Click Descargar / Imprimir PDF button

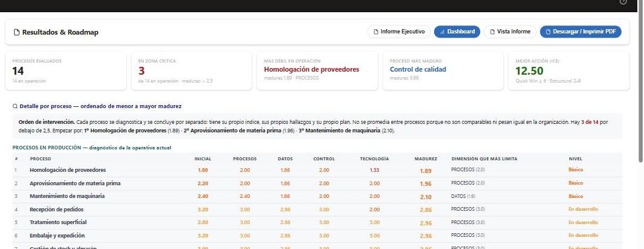pyautogui.click(x=581, y=32)
